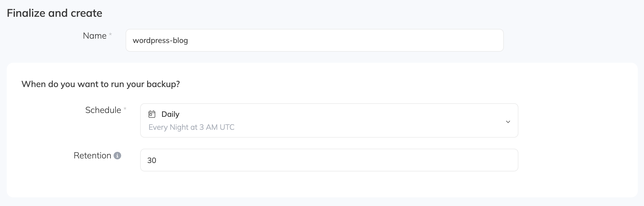
Task: Place cursor in the wordpress-blog name field
Action: tap(315, 40)
